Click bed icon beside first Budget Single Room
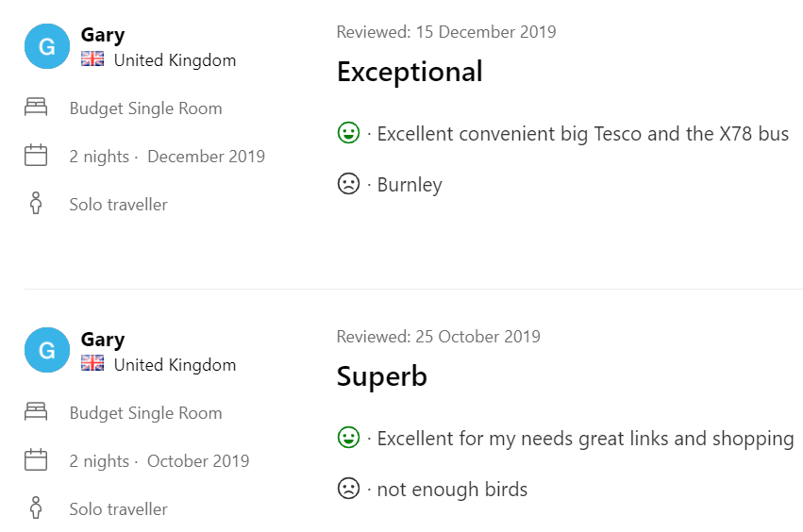 click(36, 108)
